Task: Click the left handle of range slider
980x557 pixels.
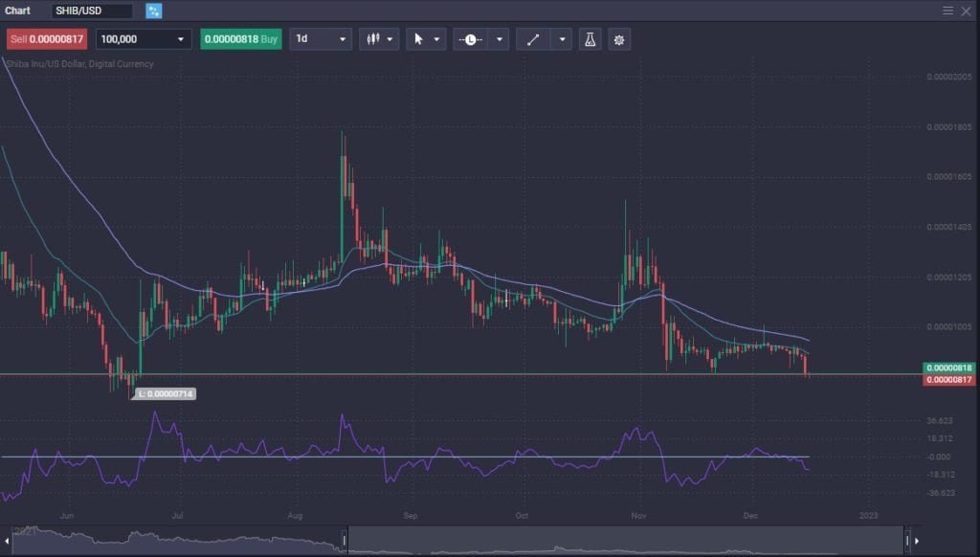Action: pyautogui.click(x=346, y=541)
